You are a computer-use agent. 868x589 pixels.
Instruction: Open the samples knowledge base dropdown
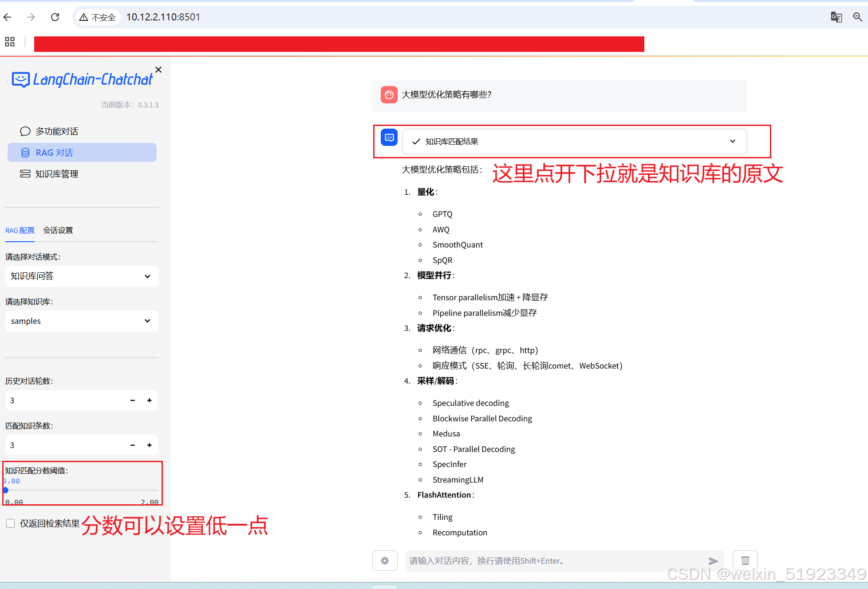pyautogui.click(x=82, y=321)
